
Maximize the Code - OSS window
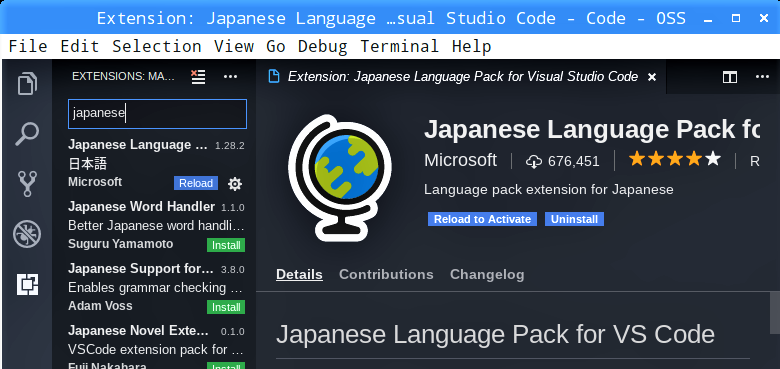tap(736, 18)
